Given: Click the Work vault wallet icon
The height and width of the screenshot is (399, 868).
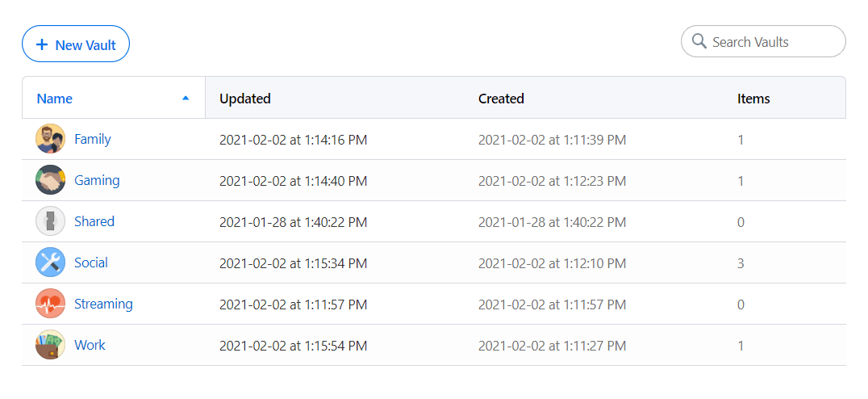Looking at the screenshot, I should 50,345.
